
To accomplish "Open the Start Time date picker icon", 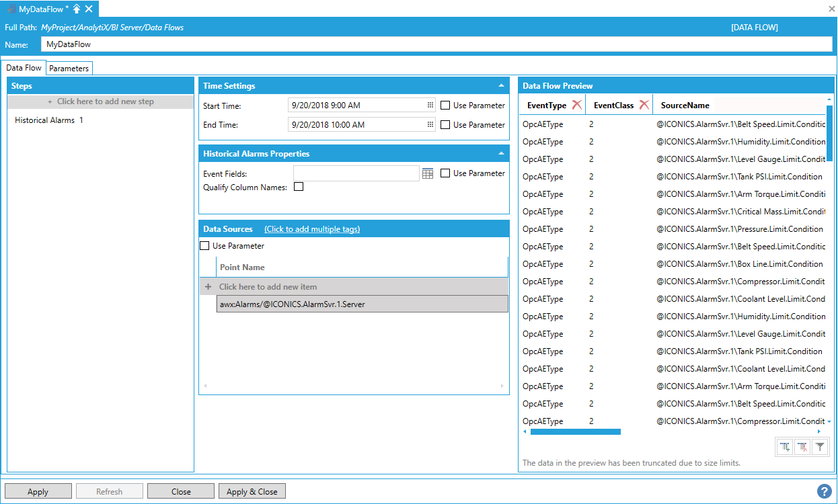I will pos(430,106).
